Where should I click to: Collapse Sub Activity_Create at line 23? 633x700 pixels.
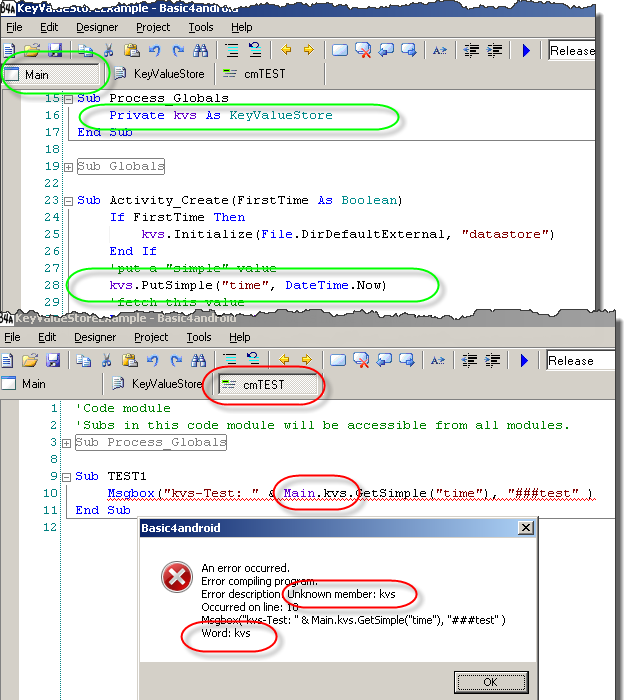68,201
